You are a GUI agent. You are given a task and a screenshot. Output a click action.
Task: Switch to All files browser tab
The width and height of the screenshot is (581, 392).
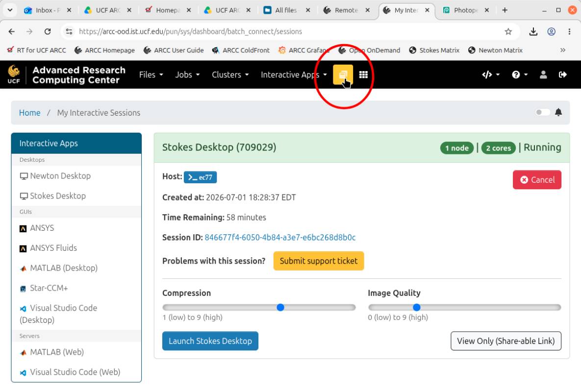pyautogui.click(x=286, y=10)
